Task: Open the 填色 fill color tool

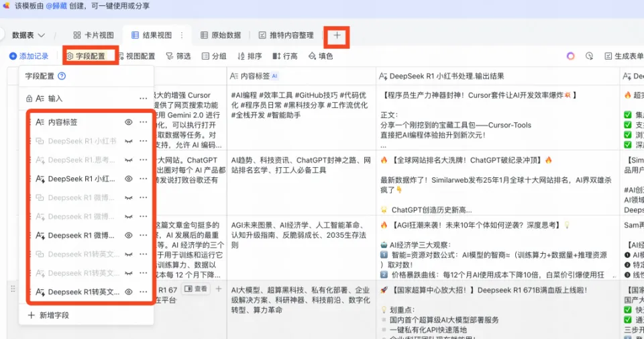Action: point(321,56)
